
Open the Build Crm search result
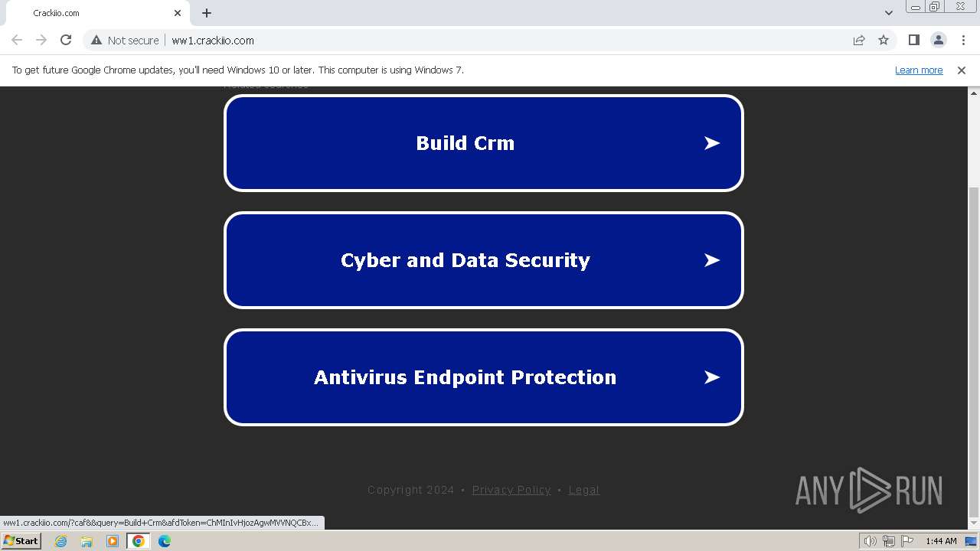click(484, 143)
